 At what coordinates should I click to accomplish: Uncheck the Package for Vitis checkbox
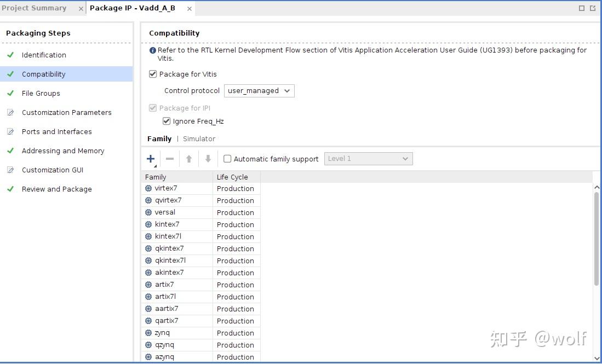pyautogui.click(x=153, y=74)
